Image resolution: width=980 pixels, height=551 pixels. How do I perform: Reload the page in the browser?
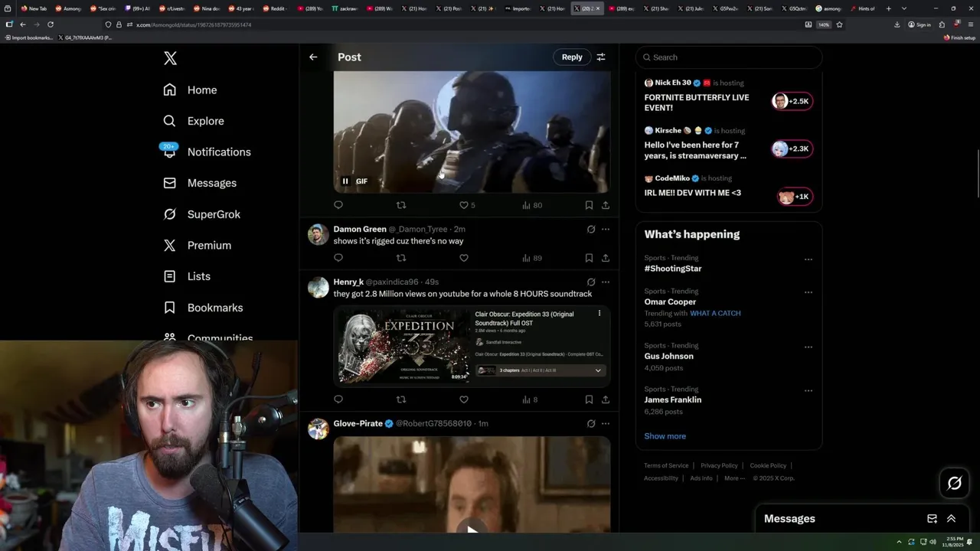[51, 24]
